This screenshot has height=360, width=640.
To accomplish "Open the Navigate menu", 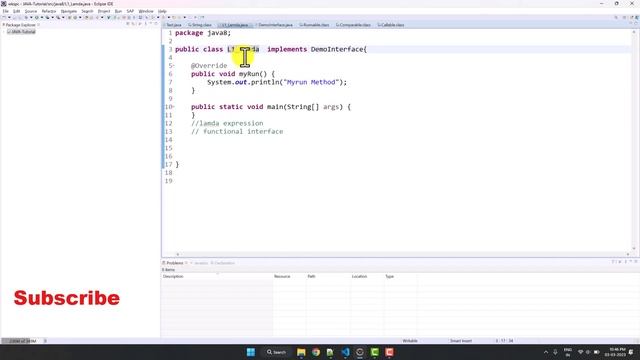I will 69,11.
